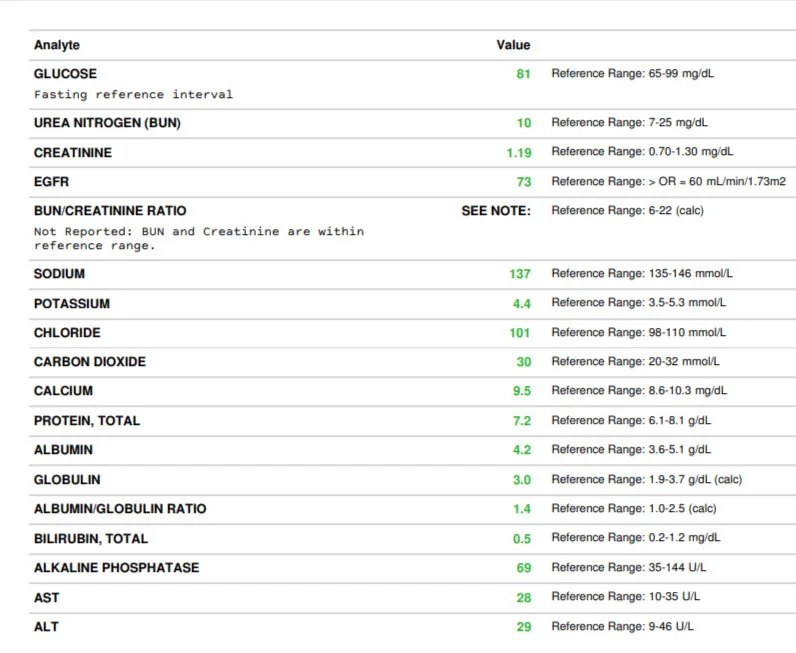Click the CREATININE value 1.19
The width and height of the screenshot is (796, 653).
519,153
